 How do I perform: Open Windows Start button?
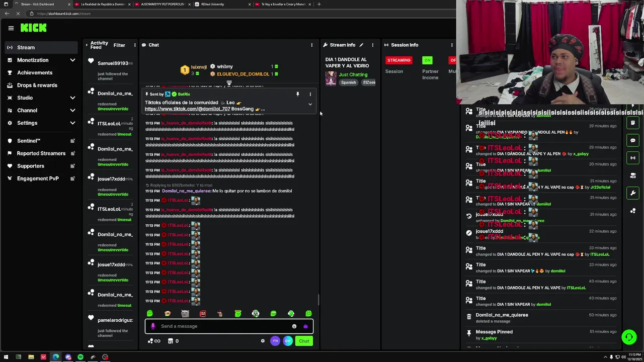click(6, 357)
